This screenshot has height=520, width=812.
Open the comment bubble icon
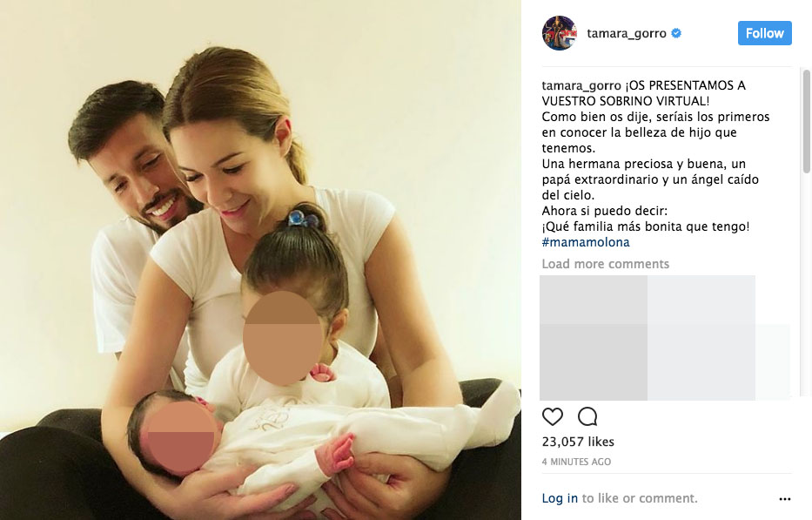pos(587,416)
